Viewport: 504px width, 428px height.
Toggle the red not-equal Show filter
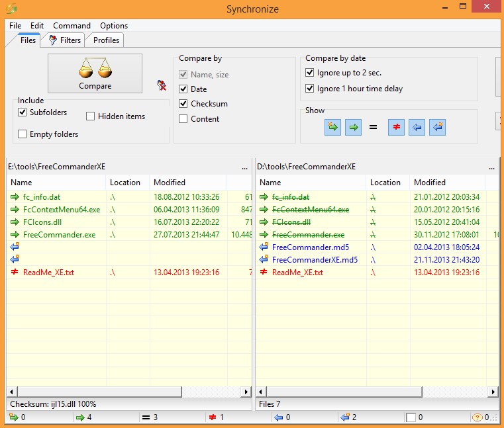pyautogui.click(x=396, y=128)
